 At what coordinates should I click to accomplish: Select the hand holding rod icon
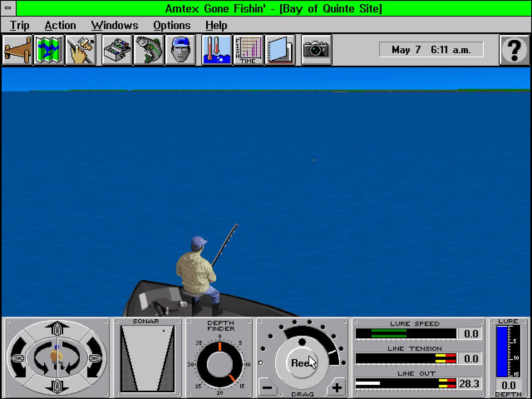pyautogui.click(x=81, y=50)
